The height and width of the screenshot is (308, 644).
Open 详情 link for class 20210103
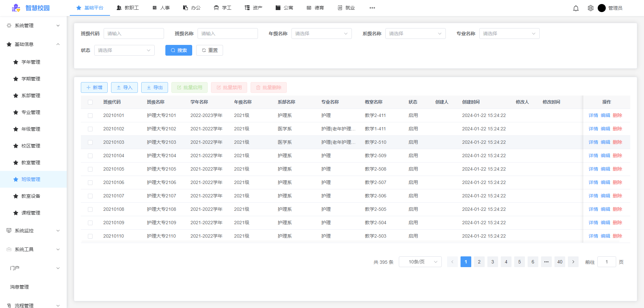click(x=593, y=142)
